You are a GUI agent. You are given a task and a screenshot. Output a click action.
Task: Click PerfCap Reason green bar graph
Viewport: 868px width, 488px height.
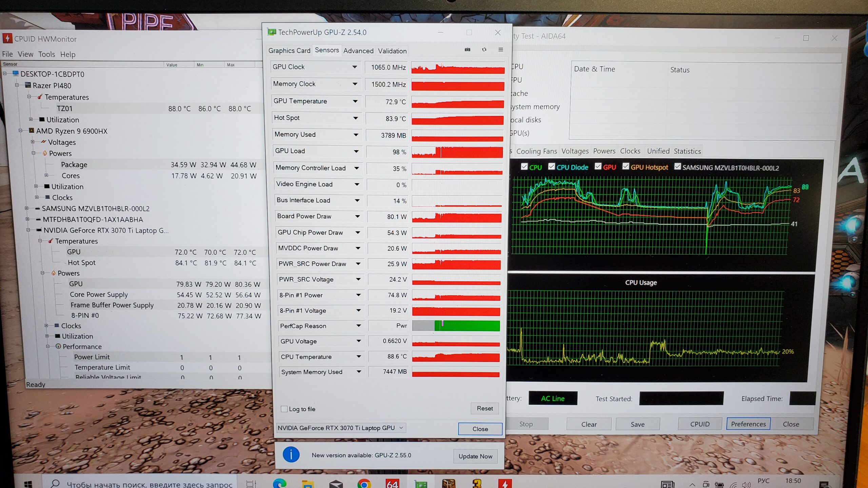coord(468,326)
